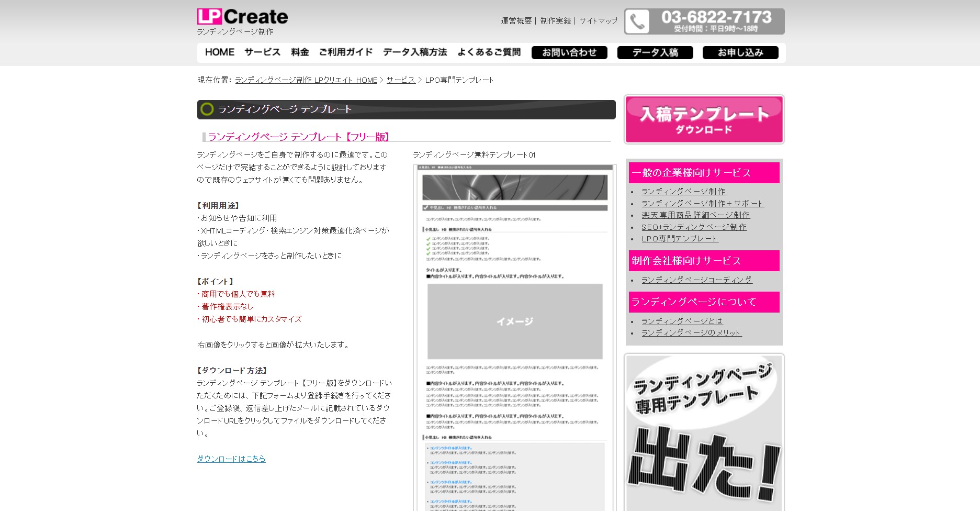Open the HOME menu item
Image resolution: width=980 pixels, height=511 pixels.
tap(219, 52)
